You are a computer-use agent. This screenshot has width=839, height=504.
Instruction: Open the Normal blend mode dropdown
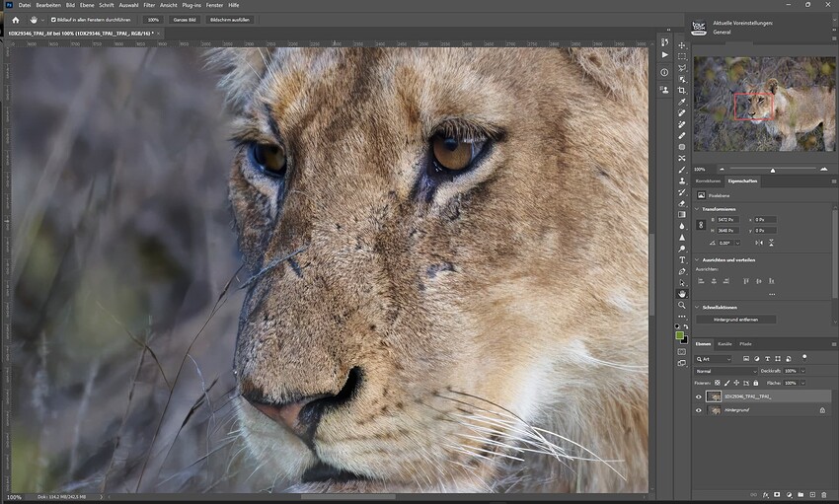(x=726, y=371)
